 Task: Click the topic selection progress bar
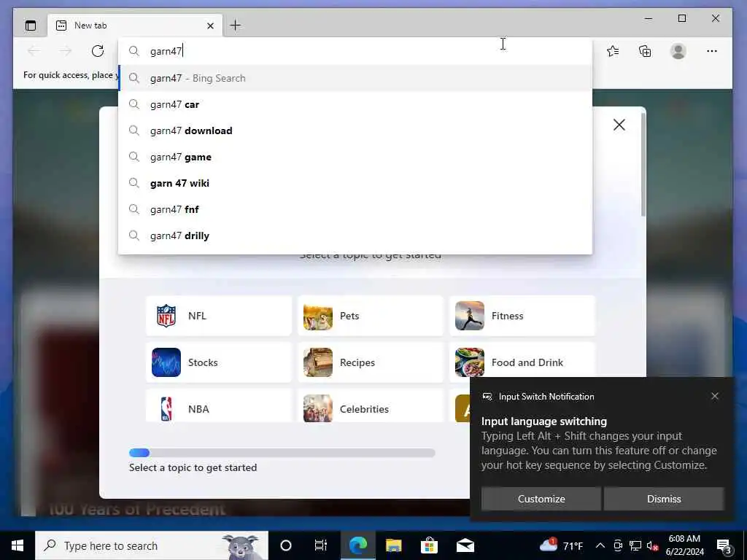(282, 453)
